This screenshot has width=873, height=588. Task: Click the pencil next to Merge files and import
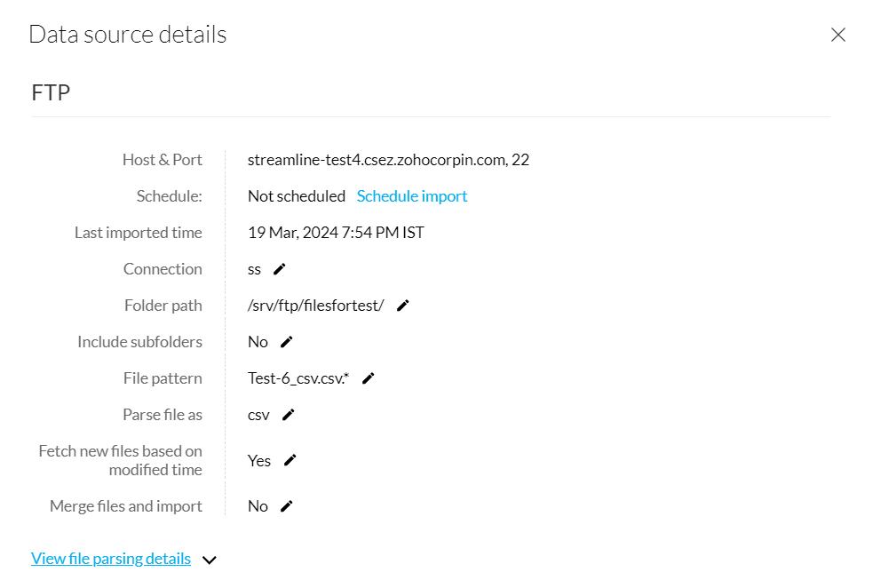pos(286,506)
